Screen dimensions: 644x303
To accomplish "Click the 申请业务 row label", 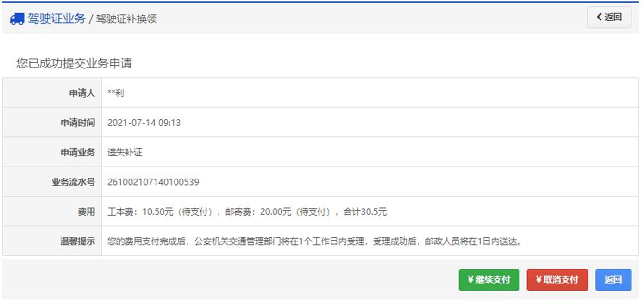I will tap(78, 152).
